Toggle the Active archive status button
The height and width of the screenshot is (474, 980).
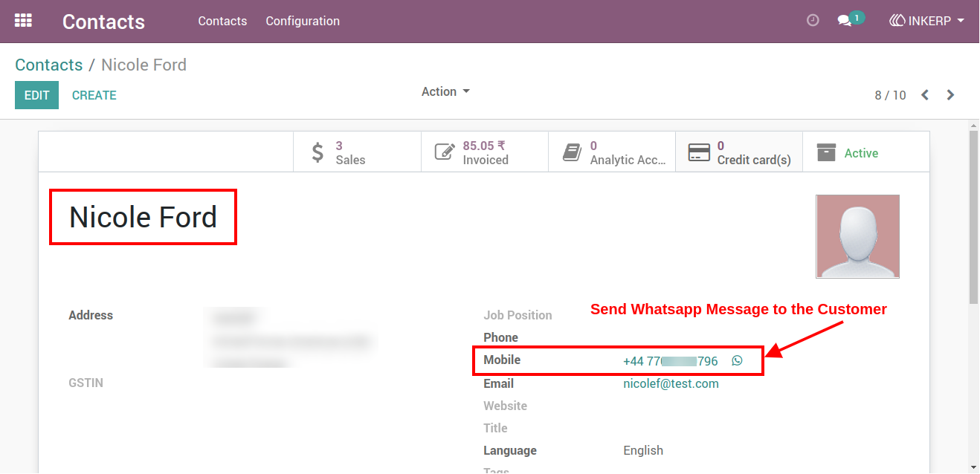coord(866,152)
